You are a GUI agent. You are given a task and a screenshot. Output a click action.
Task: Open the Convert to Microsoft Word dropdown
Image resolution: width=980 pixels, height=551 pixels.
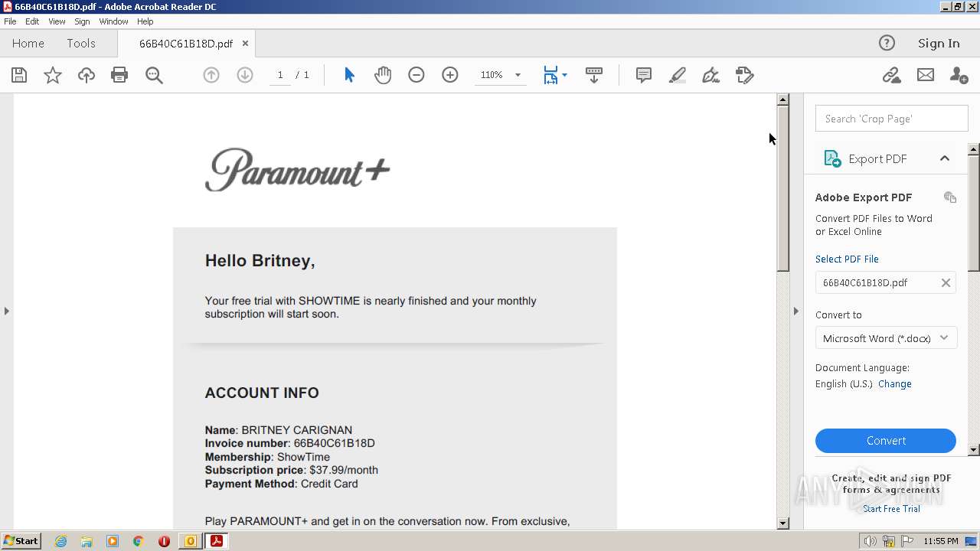886,338
